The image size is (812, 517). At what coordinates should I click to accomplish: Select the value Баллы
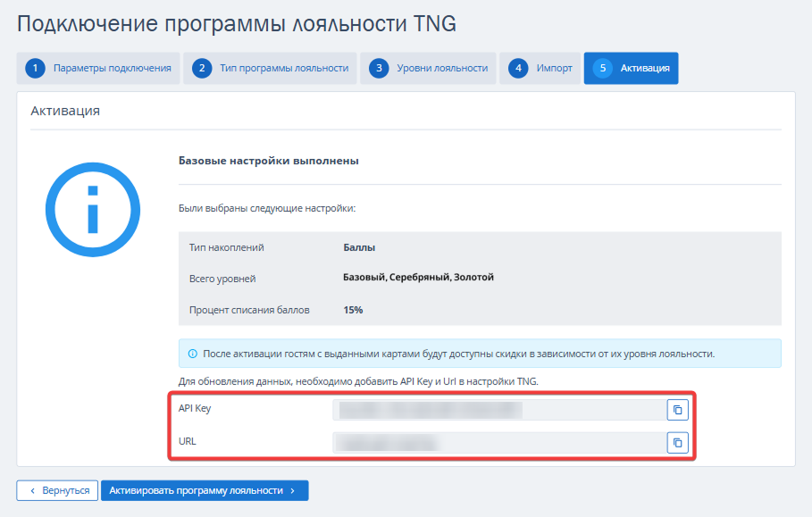[359, 247]
